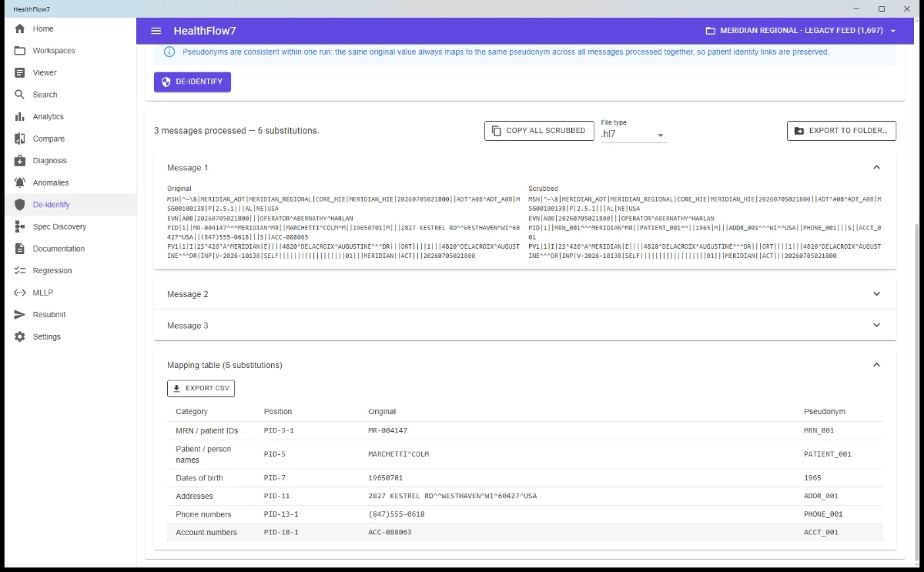Viewport: 924px width, 572px height.
Task: Click the info icon in the pseudonyms notice
Action: pos(169,52)
